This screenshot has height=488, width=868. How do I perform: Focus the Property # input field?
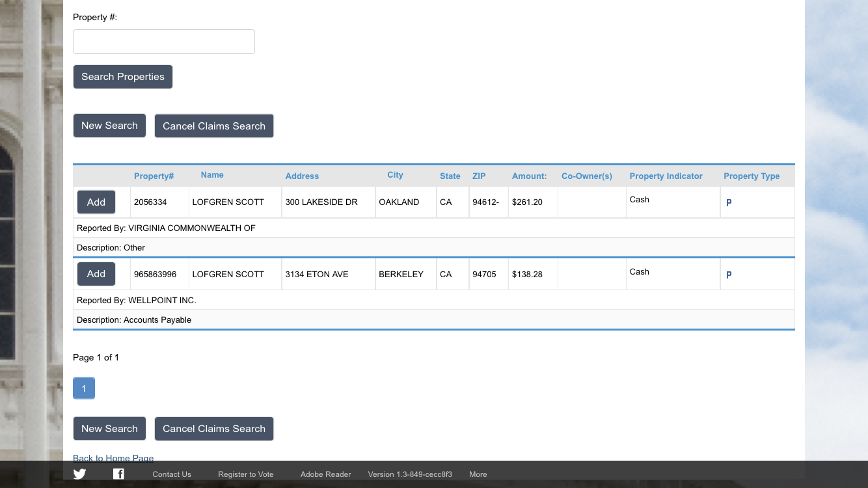click(x=164, y=42)
